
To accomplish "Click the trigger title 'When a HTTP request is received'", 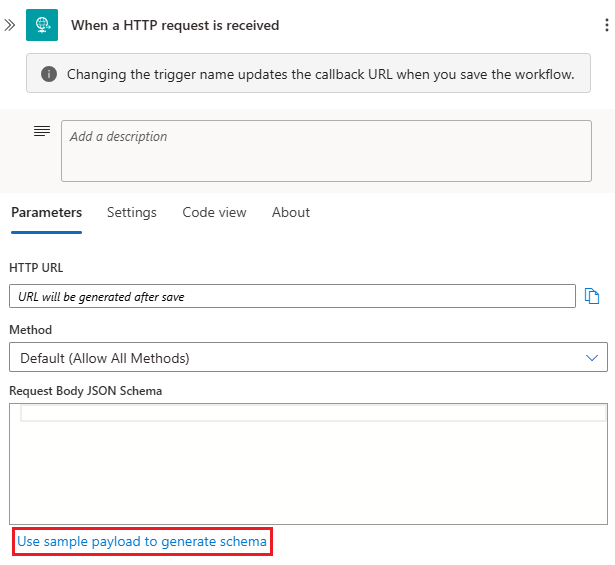I will pos(175,25).
